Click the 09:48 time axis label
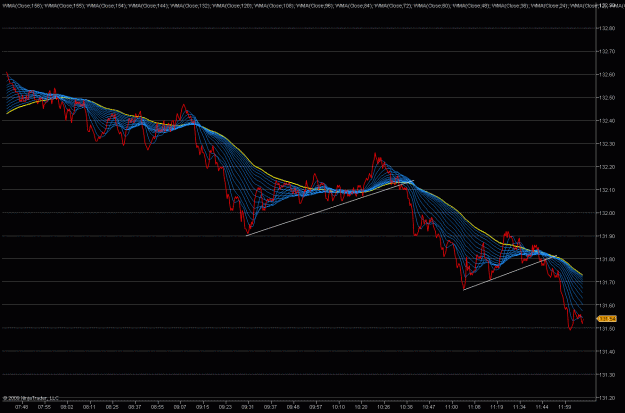The width and height of the screenshot is (625, 413). [x=293, y=407]
